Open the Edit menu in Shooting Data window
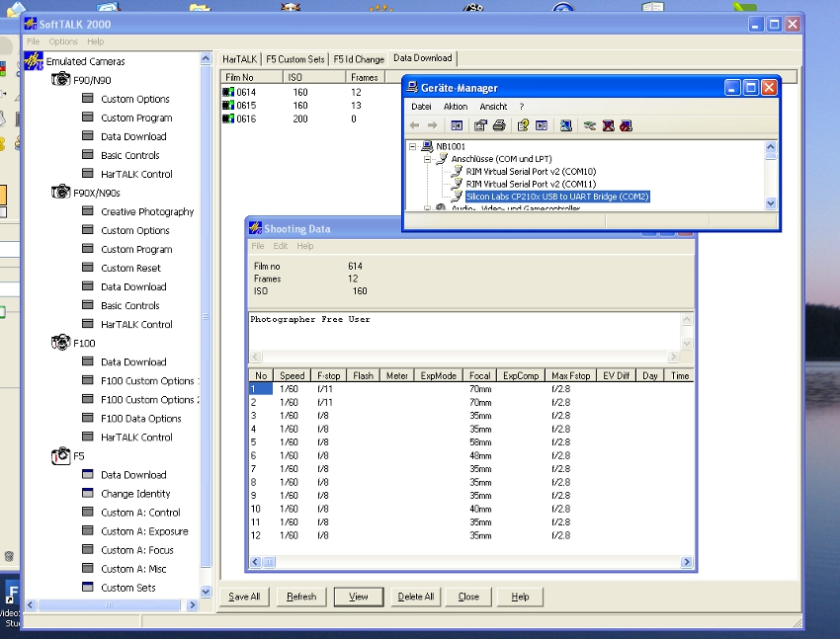 point(281,246)
